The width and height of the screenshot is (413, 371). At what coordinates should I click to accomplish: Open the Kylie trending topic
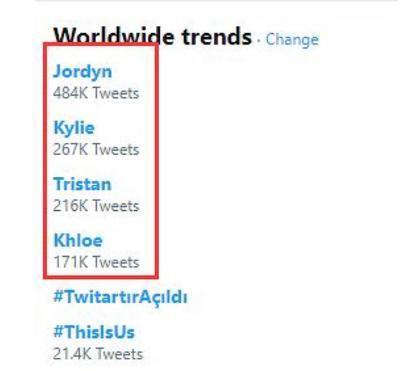(74, 128)
